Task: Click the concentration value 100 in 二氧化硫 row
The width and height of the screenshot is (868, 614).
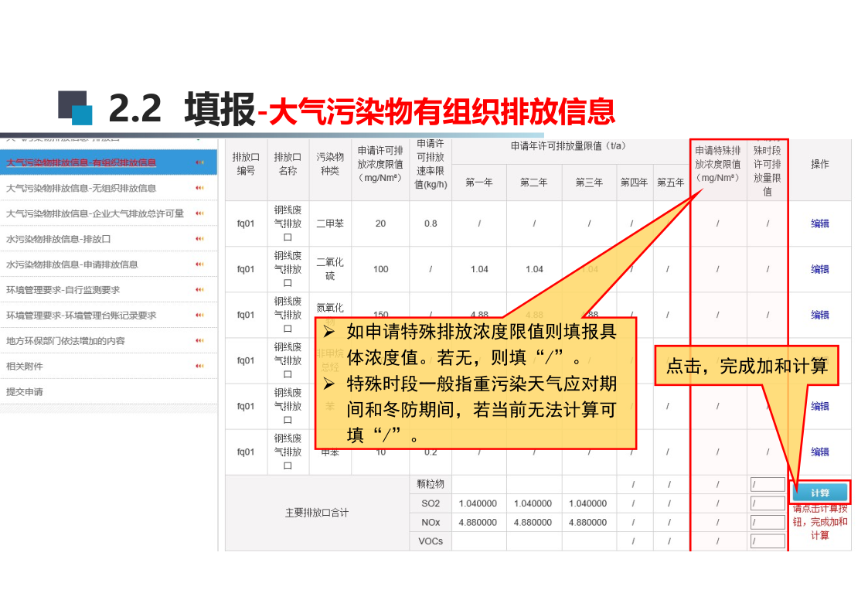Action: [380, 270]
